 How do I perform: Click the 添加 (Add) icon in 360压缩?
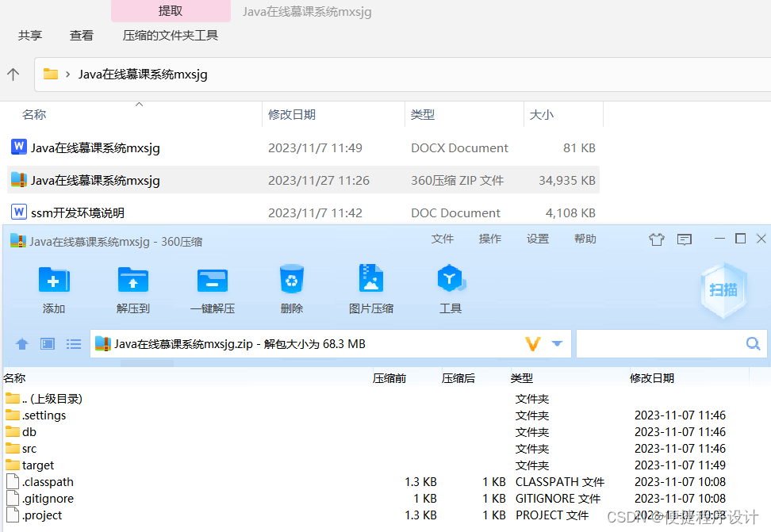54,280
